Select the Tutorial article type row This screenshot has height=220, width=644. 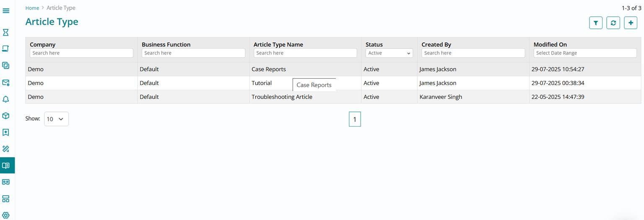point(262,83)
